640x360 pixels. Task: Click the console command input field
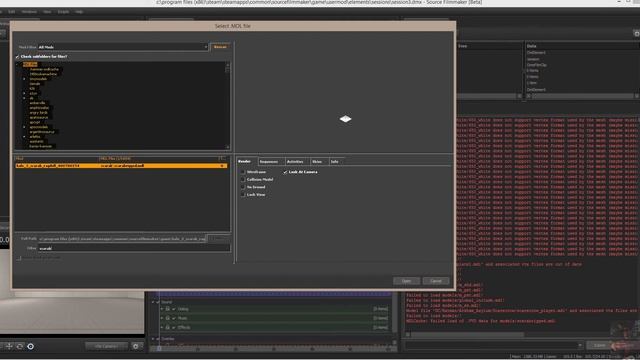coord(493,345)
